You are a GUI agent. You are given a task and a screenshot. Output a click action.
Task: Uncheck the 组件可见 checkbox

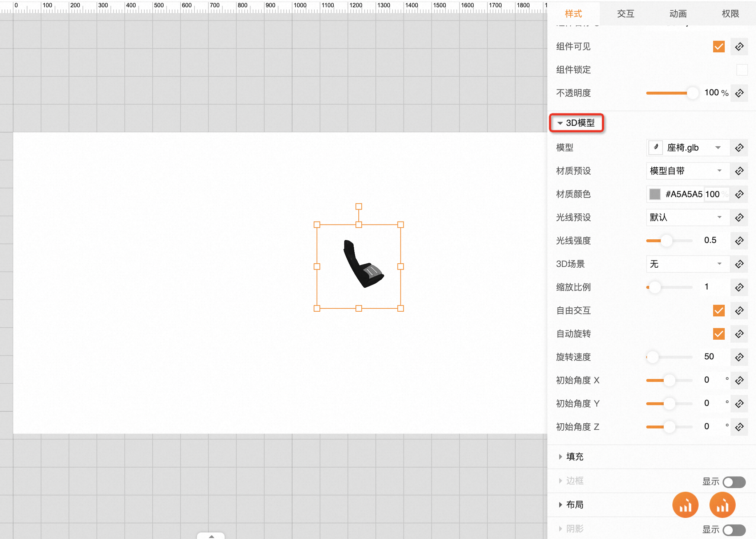tap(719, 47)
